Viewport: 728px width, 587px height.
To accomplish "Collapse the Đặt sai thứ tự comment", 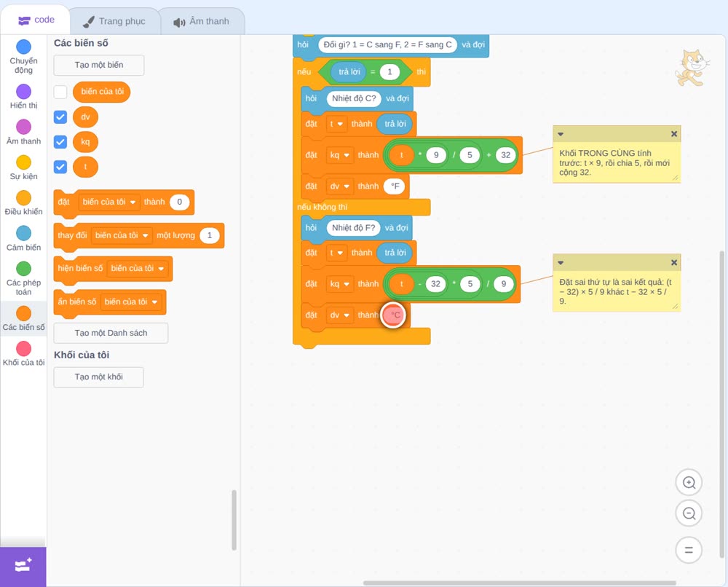I will pyautogui.click(x=561, y=263).
